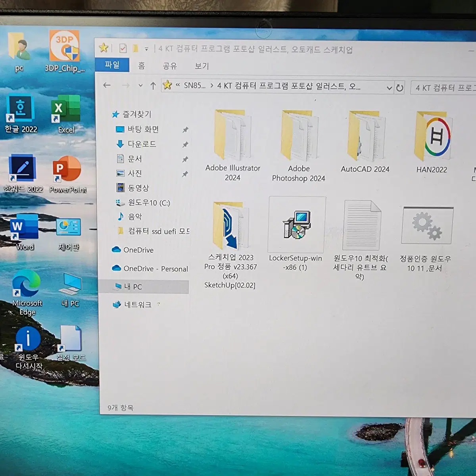Screen dimensions: 476x476
Task: Select the AutoCAD 2024 folder
Action: click(365, 142)
